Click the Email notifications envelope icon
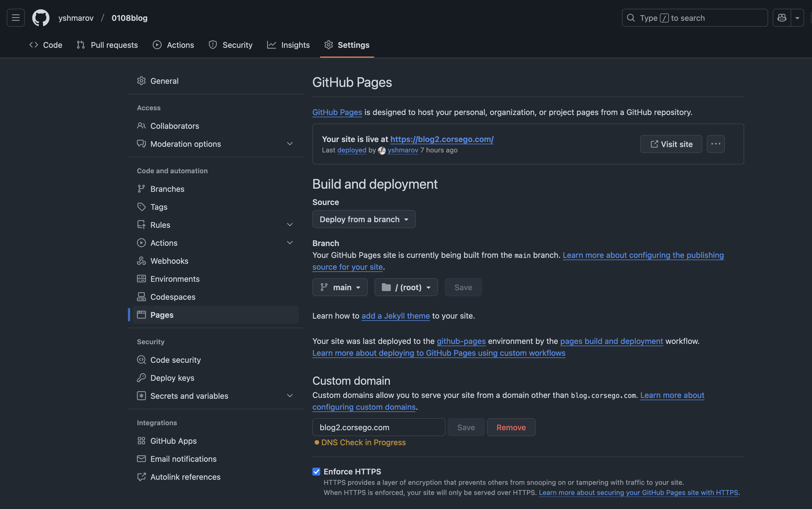This screenshot has height=509, width=812. 141,459
